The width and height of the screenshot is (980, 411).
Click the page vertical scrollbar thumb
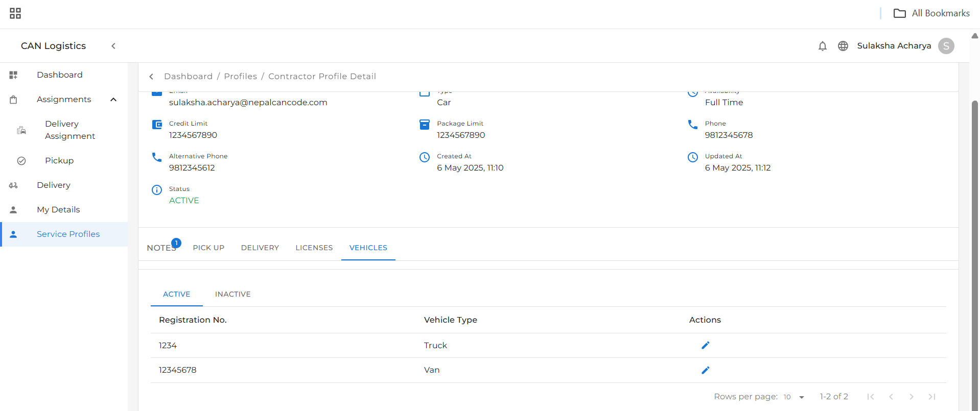[x=975, y=255]
